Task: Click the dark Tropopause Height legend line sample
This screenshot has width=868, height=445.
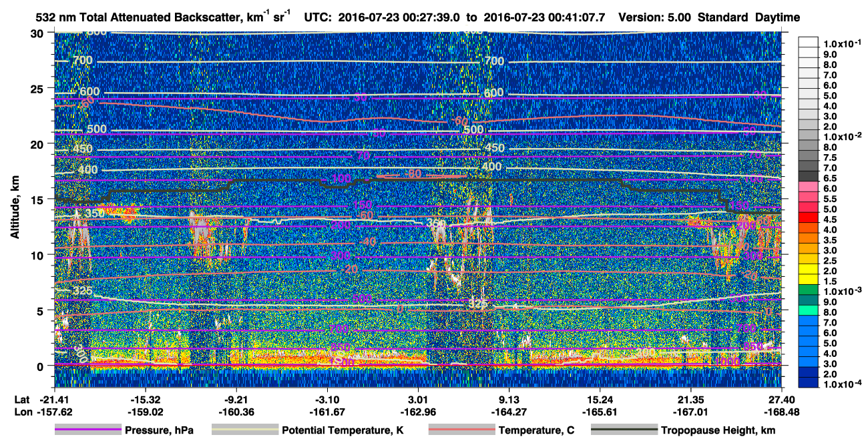Action: pos(624,430)
